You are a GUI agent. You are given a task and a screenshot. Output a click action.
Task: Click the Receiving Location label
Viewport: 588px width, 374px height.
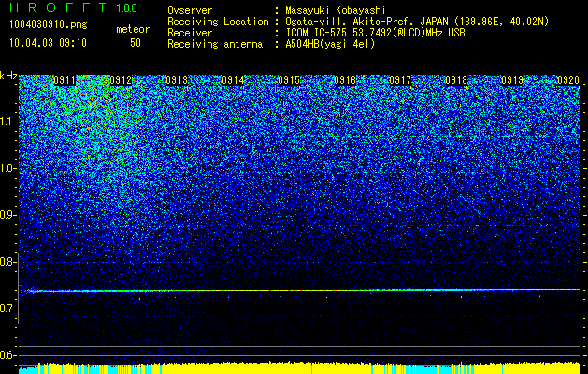coord(218,22)
